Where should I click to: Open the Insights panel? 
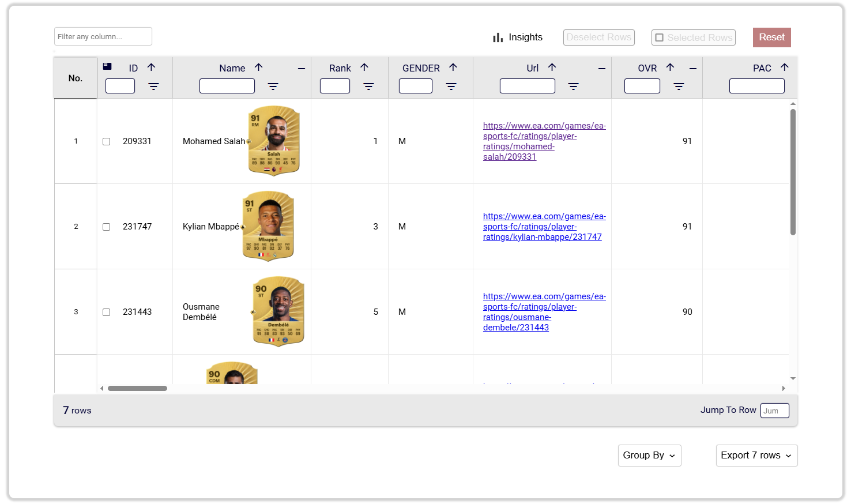click(x=518, y=37)
